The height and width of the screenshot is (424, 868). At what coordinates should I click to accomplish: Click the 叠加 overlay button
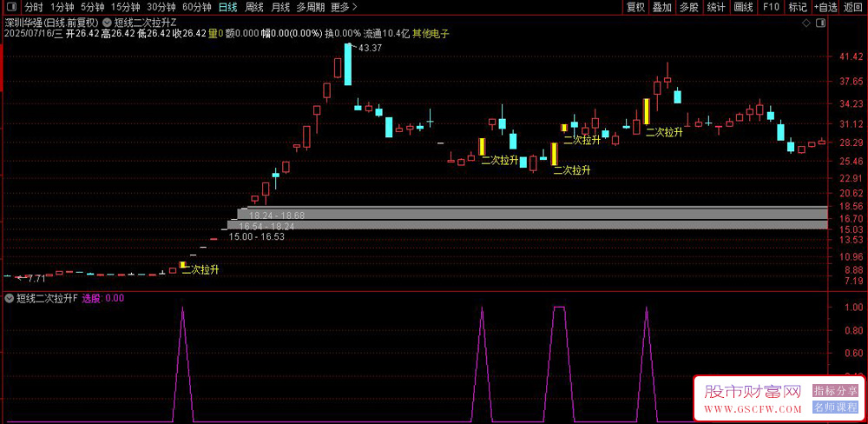click(661, 7)
